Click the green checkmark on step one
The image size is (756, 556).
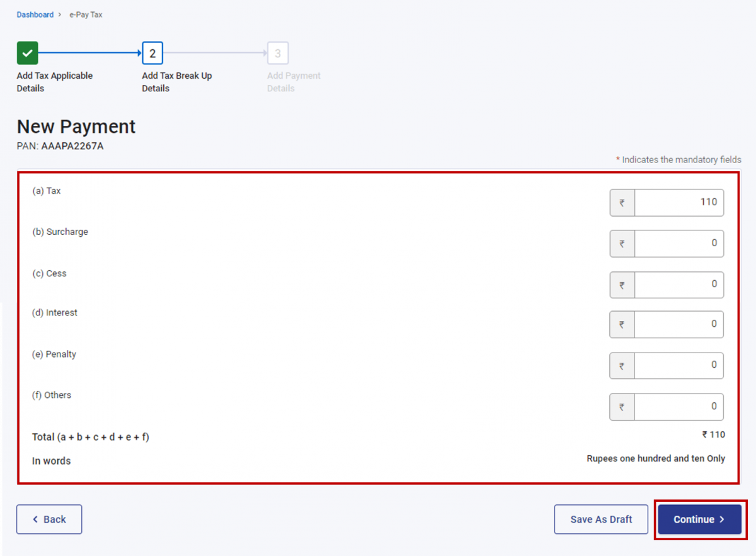(27, 53)
